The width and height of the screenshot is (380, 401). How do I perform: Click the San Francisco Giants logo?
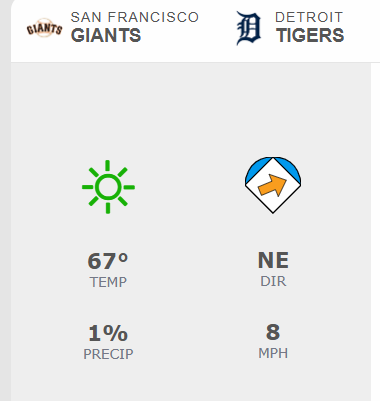click(45, 28)
